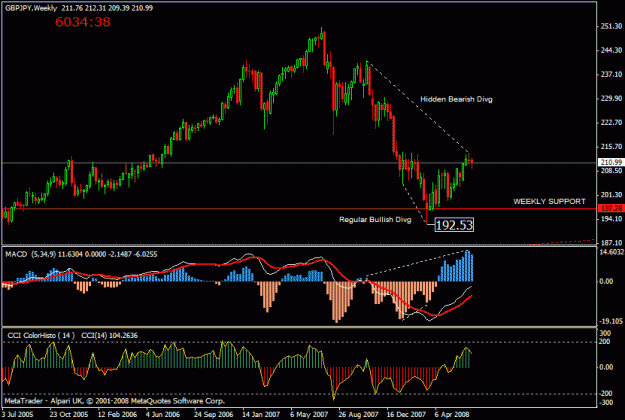Click the 6 May 2007 date label
The image size is (625, 420).
click(x=309, y=414)
